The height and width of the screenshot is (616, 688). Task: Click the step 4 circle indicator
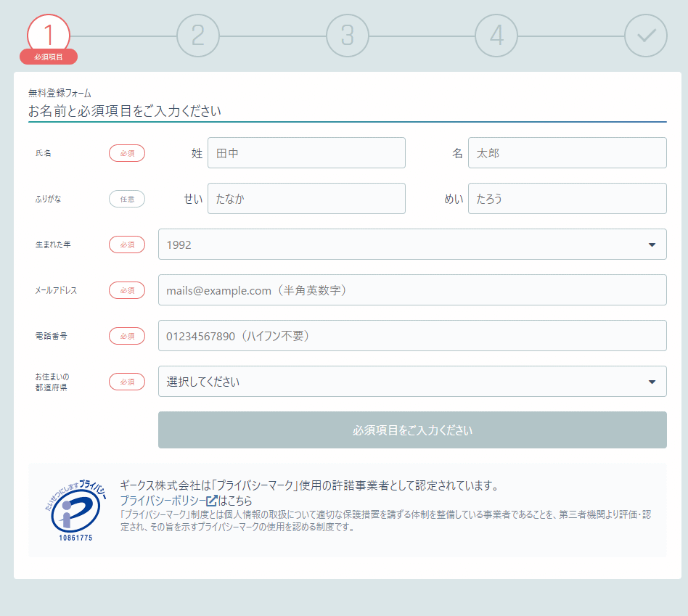(x=496, y=35)
